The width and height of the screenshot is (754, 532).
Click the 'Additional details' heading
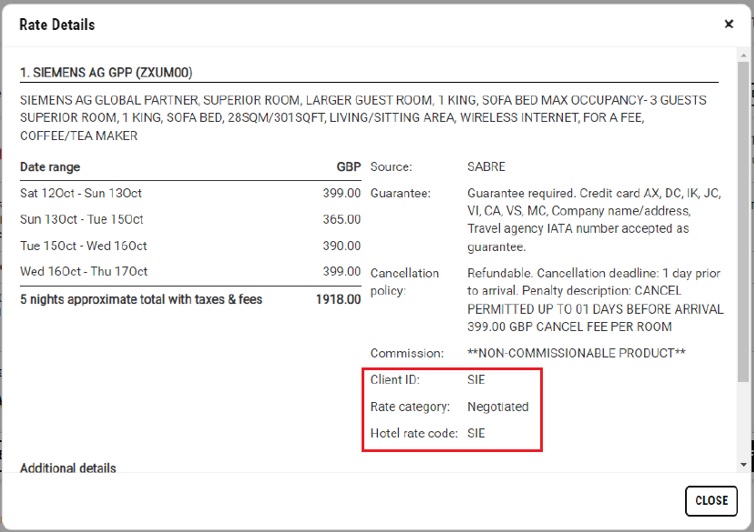click(x=68, y=468)
